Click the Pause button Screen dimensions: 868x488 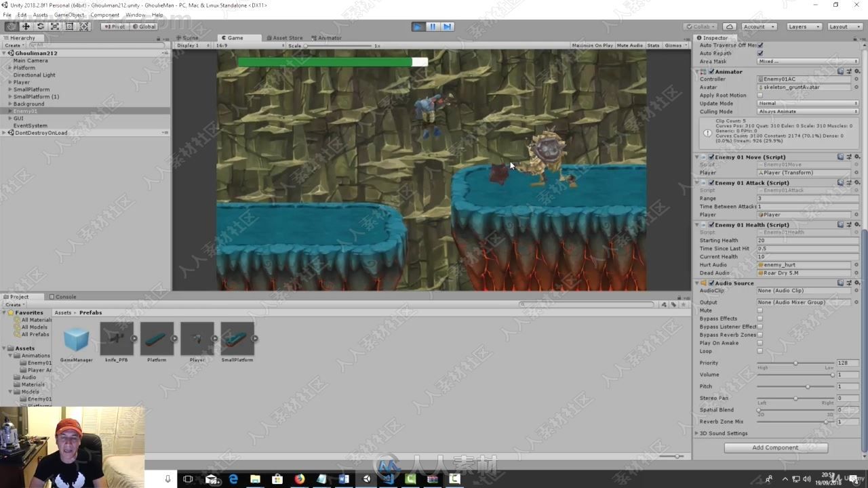[433, 26]
